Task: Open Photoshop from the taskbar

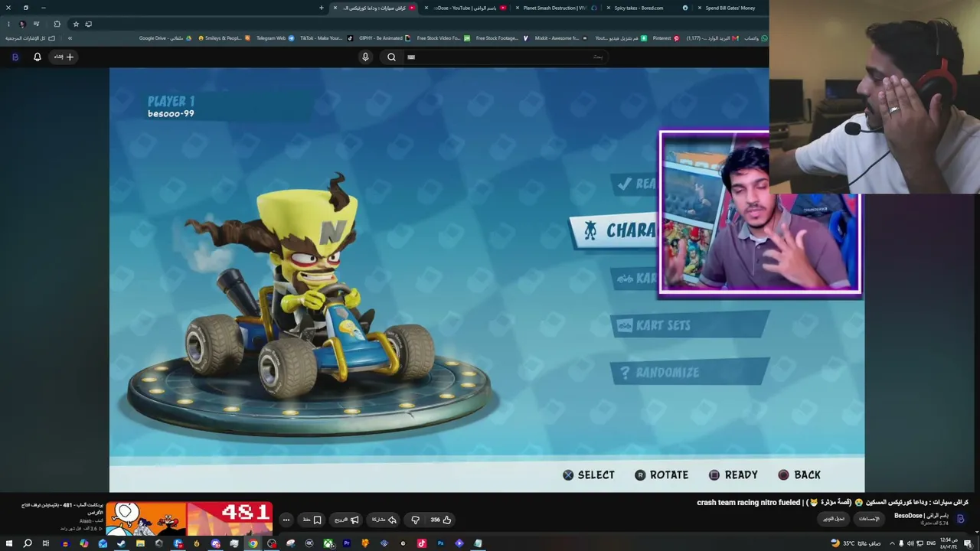Action: coord(440,543)
